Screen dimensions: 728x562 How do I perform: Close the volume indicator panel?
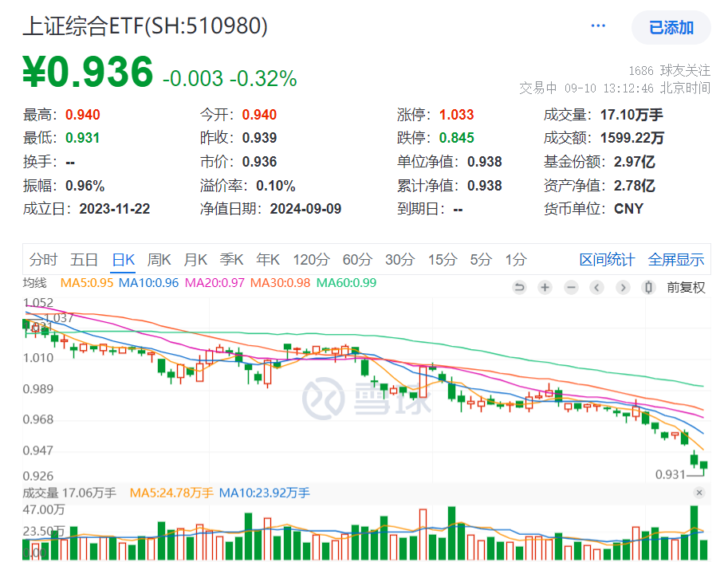pyautogui.click(x=700, y=493)
